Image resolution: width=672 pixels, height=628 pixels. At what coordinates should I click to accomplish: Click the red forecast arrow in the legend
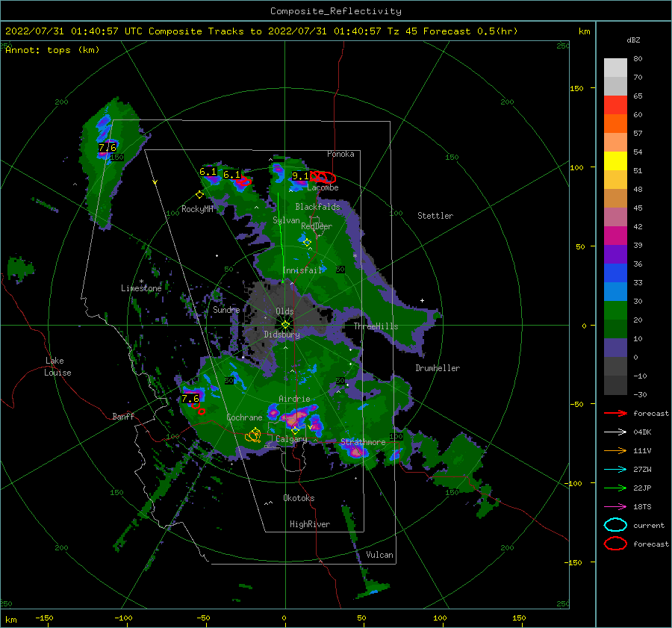[615, 413]
